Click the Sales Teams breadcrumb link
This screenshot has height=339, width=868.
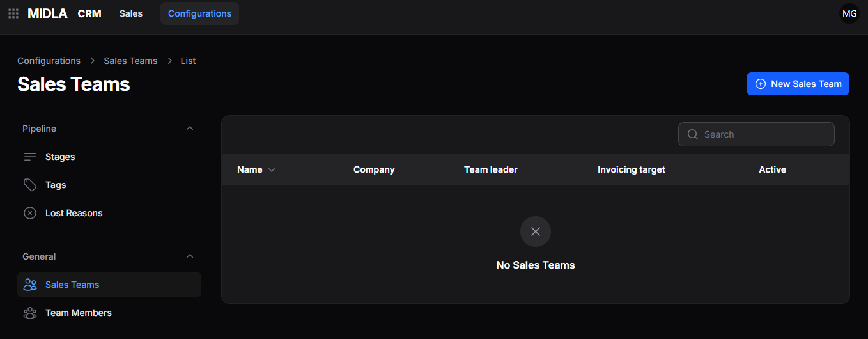point(130,61)
